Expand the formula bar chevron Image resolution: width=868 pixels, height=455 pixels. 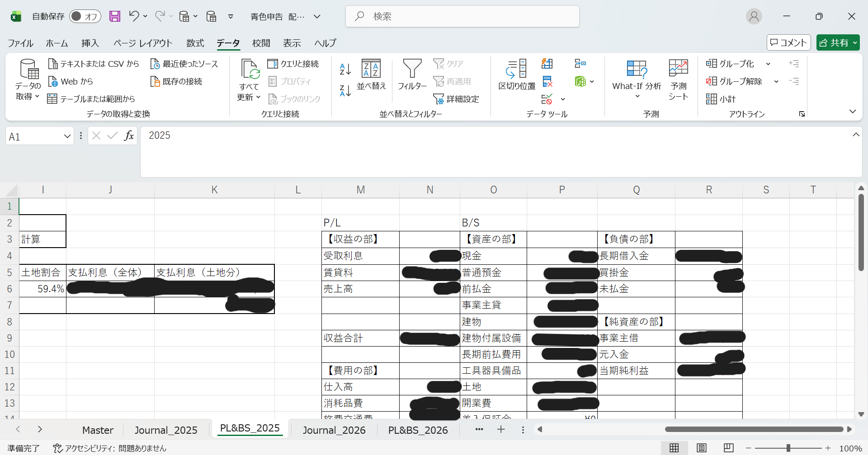point(855,135)
